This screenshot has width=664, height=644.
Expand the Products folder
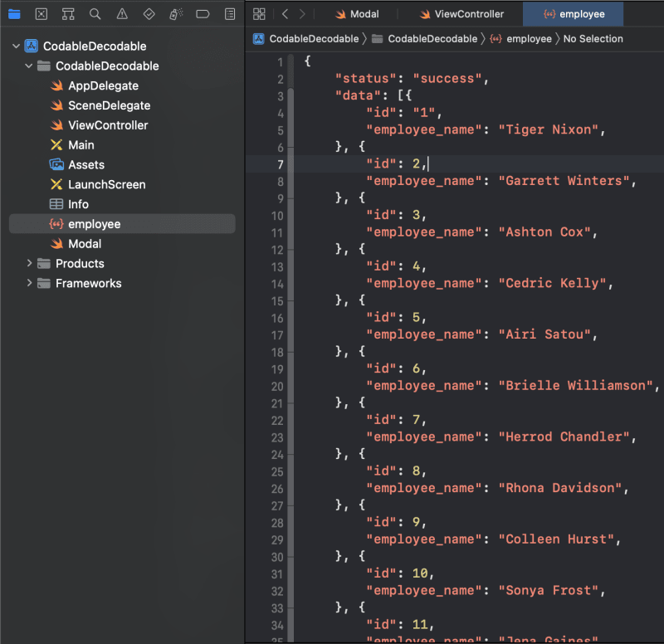(29, 263)
